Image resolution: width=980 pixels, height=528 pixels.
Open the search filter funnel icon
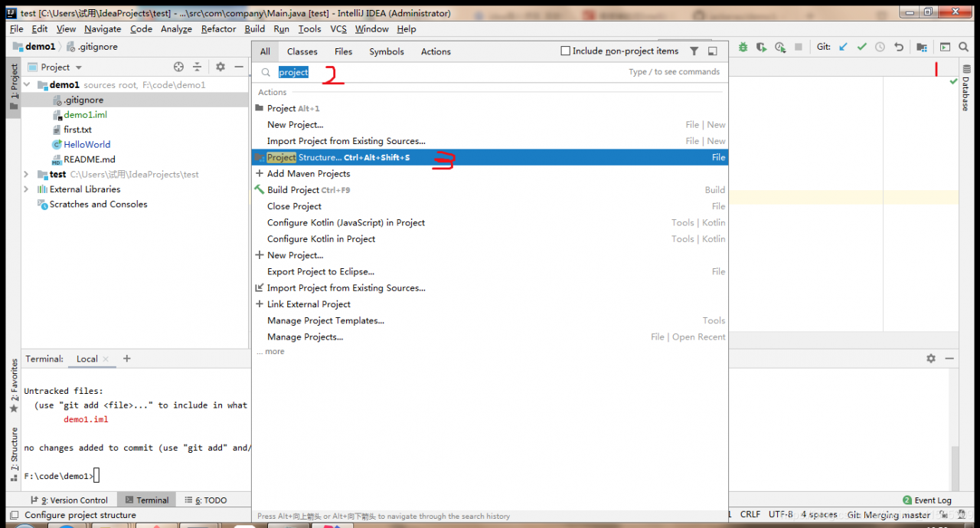[694, 51]
